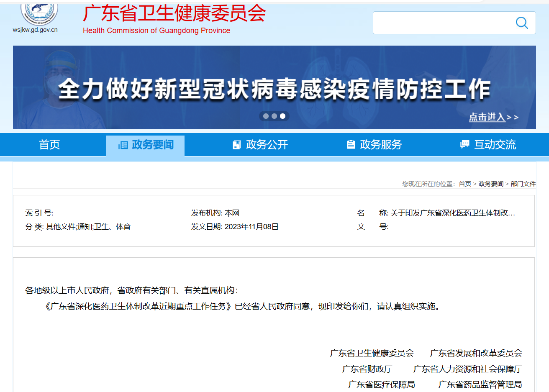Click the icon beside 政务要闻
The width and height of the screenshot is (549, 392).
[x=123, y=145]
